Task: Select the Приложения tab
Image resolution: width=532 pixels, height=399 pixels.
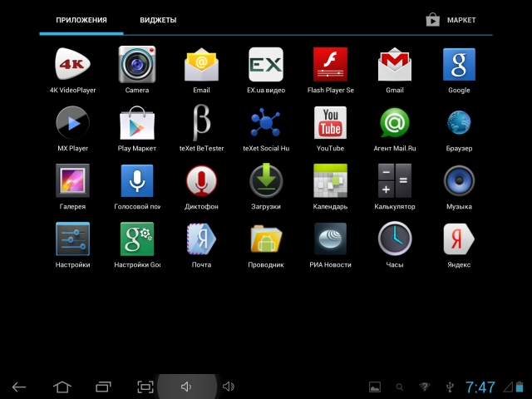Action: tap(81, 20)
